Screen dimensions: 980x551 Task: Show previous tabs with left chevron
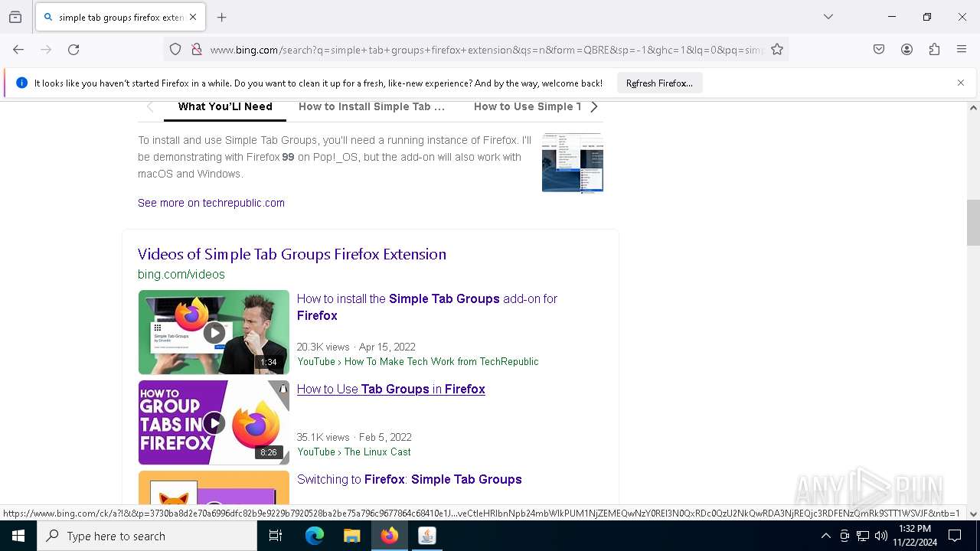coord(150,107)
